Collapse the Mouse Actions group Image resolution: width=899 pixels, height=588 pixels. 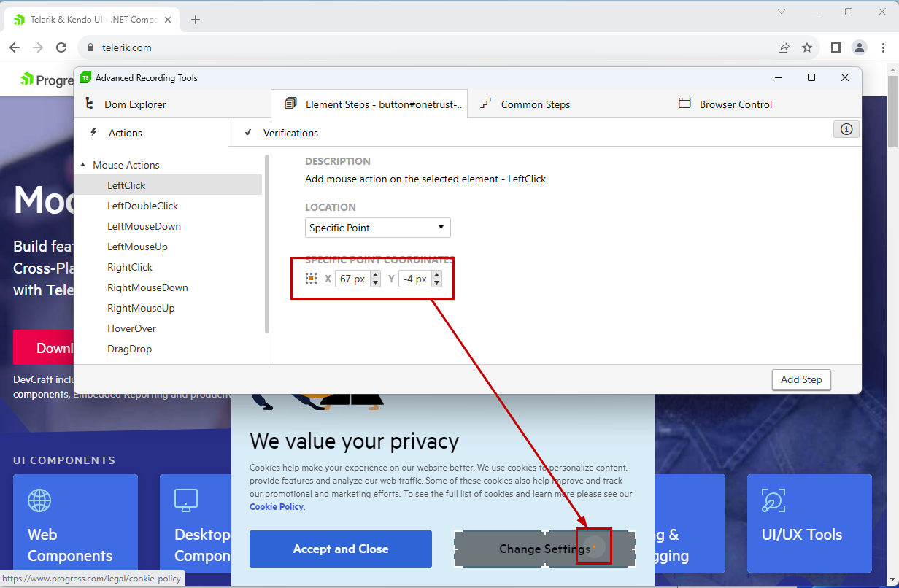tap(83, 165)
